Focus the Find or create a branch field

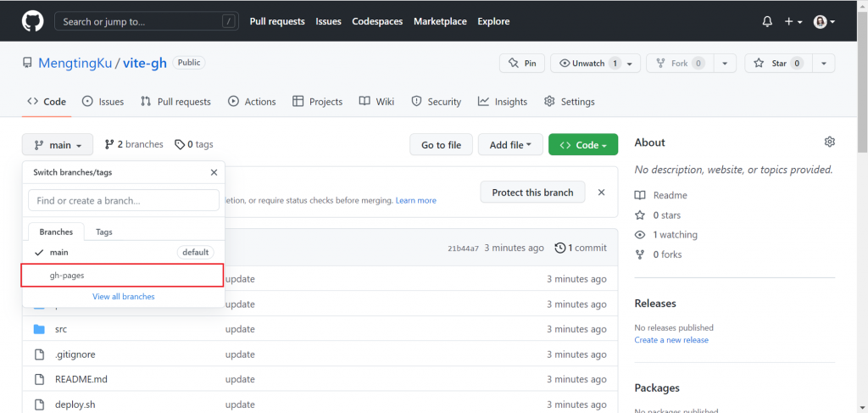pyautogui.click(x=124, y=200)
